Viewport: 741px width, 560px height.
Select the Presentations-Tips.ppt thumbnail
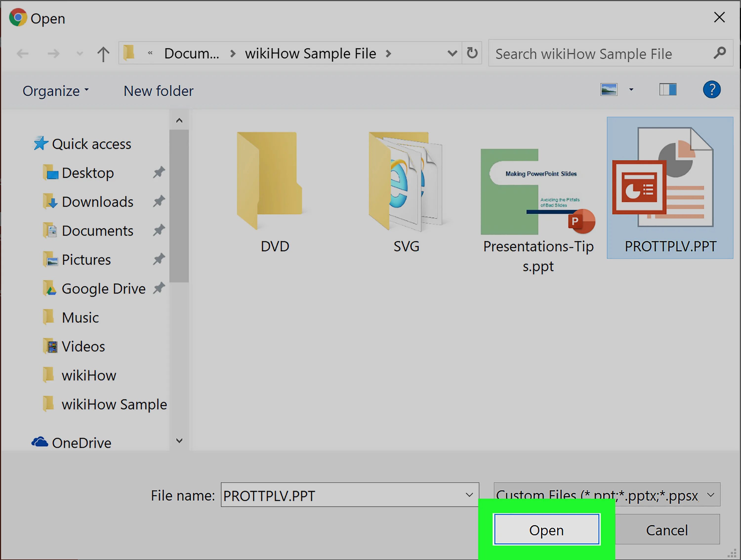pos(538,192)
